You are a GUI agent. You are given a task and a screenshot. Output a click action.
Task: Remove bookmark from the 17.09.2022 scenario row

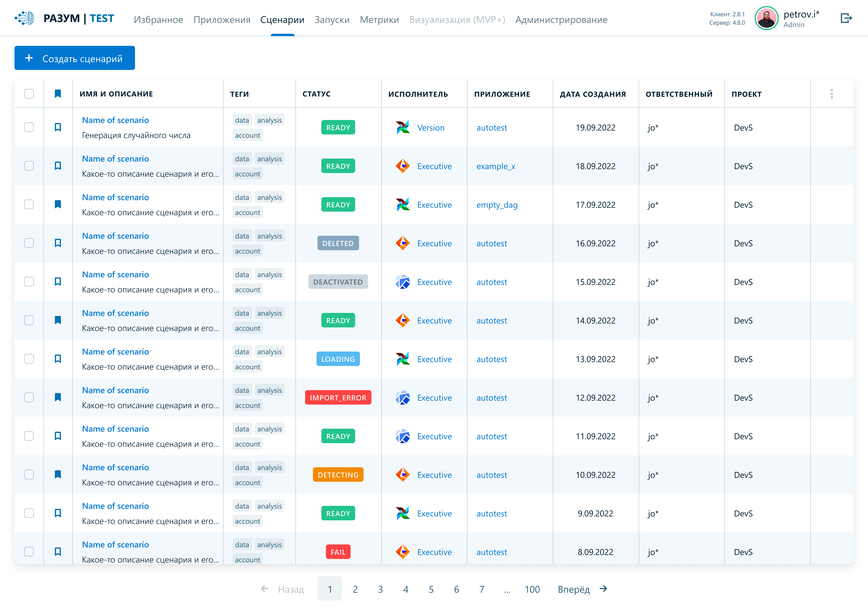click(x=58, y=205)
